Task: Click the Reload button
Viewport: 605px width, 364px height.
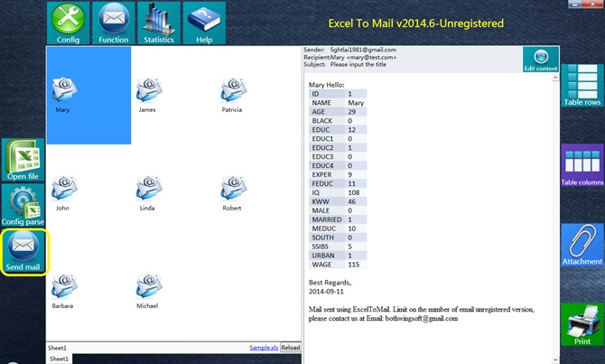Action: pos(291,348)
